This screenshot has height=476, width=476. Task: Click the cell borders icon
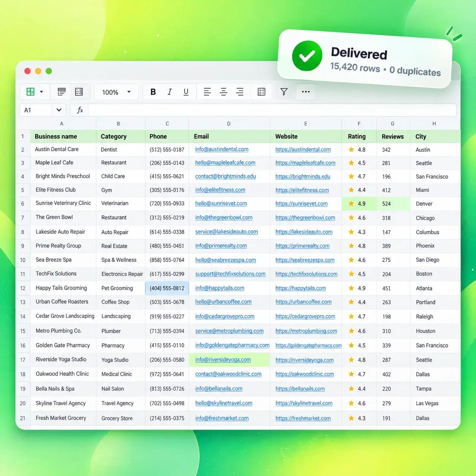(262, 92)
